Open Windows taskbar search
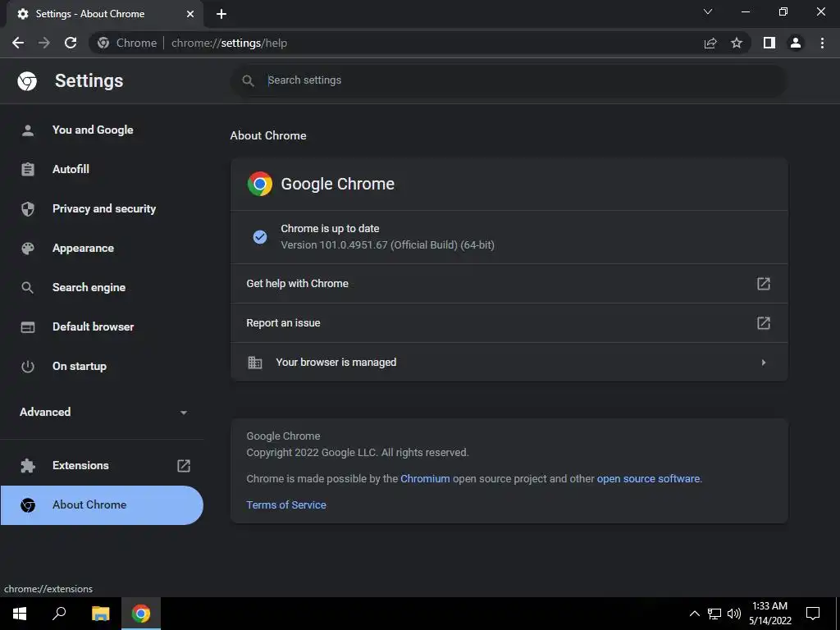Viewport: 840px width, 630px height. pyautogui.click(x=59, y=614)
